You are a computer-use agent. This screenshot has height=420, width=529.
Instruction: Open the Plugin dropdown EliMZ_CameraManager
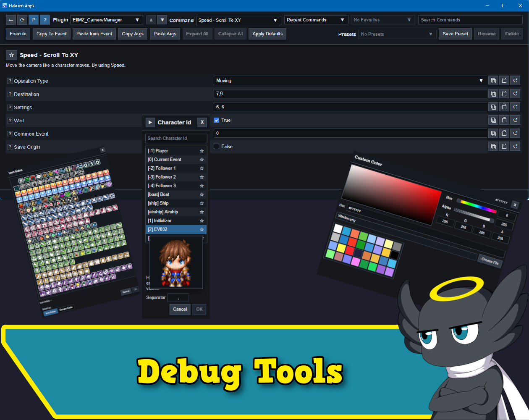pos(107,20)
